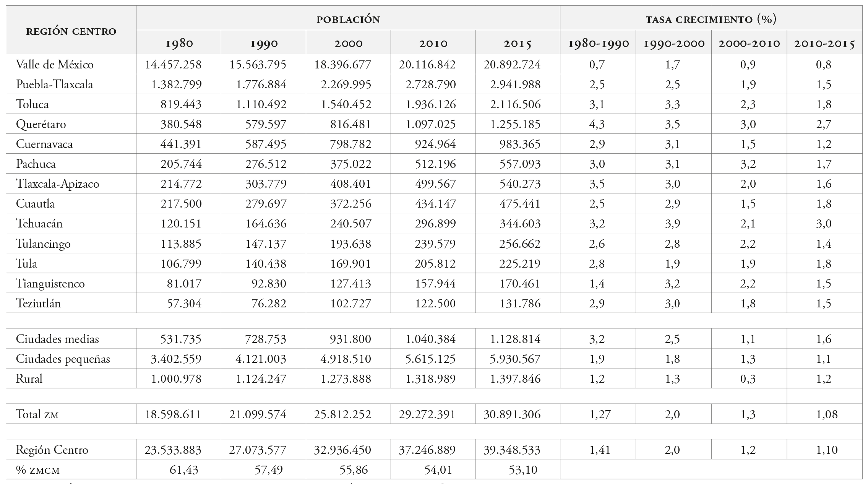The width and height of the screenshot is (868, 484).
Task: Click the % ZMCM row label
Action: pyautogui.click(x=38, y=469)
